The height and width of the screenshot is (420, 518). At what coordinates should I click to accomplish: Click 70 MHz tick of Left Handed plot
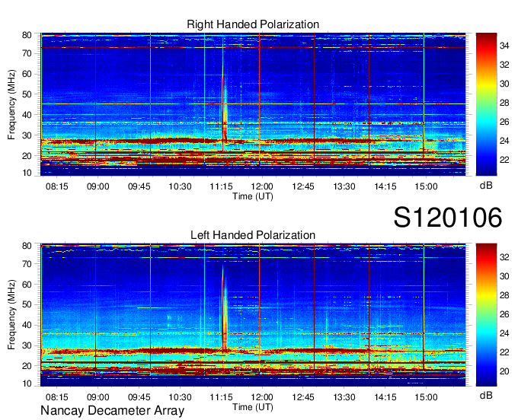tap(27, 264)
